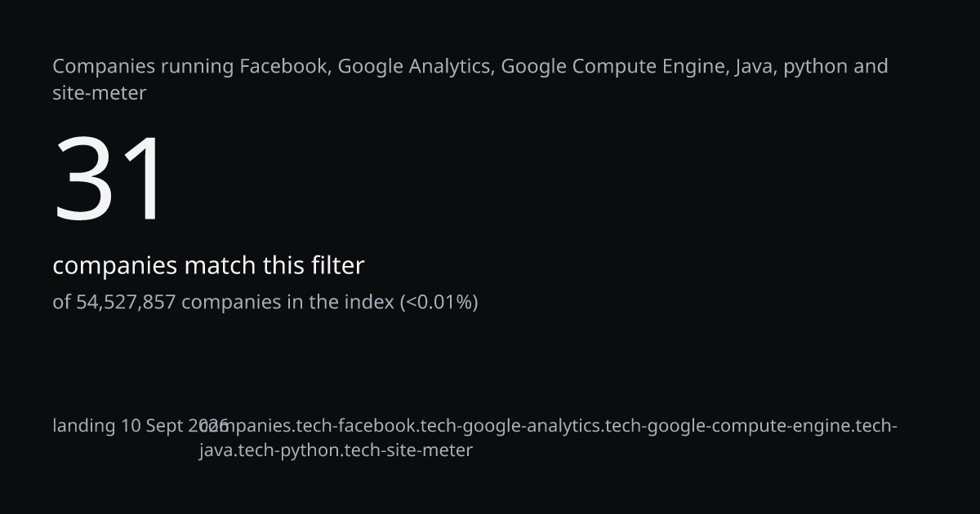Image resolution: width=980 pixels, height=514 pixels.
Task: Click 'java.tech-python' on the slug's second line
Action: click(268, 450)
